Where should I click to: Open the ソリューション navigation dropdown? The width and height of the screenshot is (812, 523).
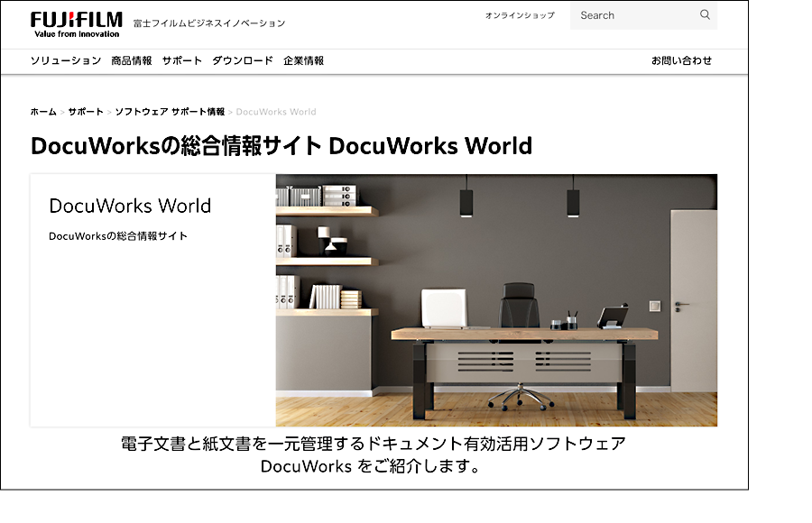coord(65,60)
